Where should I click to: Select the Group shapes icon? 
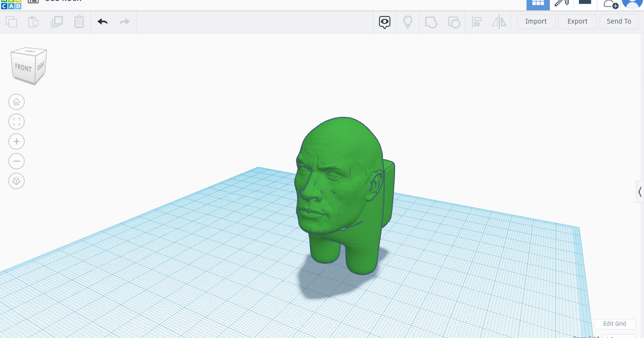tap(430, 21)
